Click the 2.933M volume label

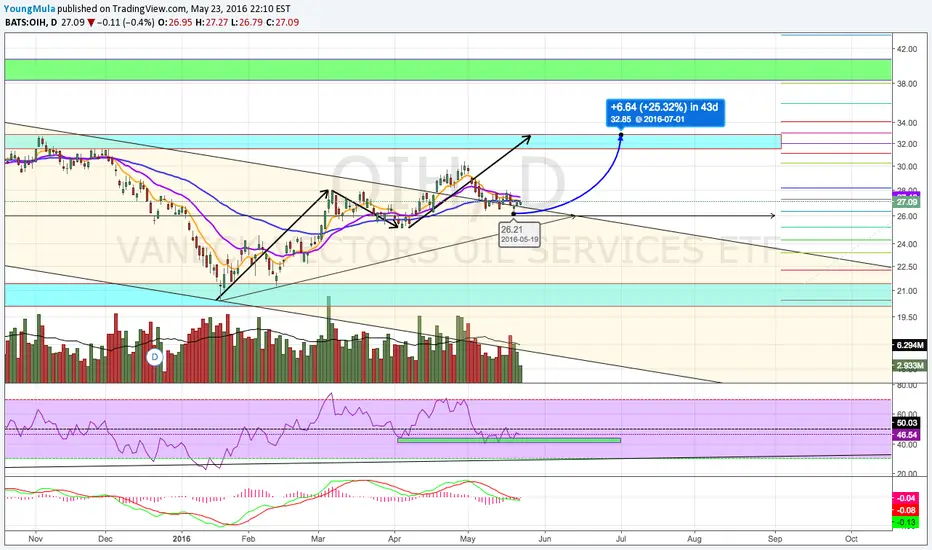pos(909,366)
